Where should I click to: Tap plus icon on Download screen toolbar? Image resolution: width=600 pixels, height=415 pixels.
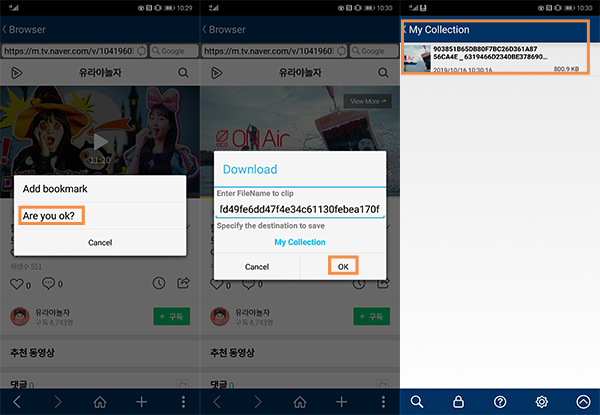tap(342, 402)
